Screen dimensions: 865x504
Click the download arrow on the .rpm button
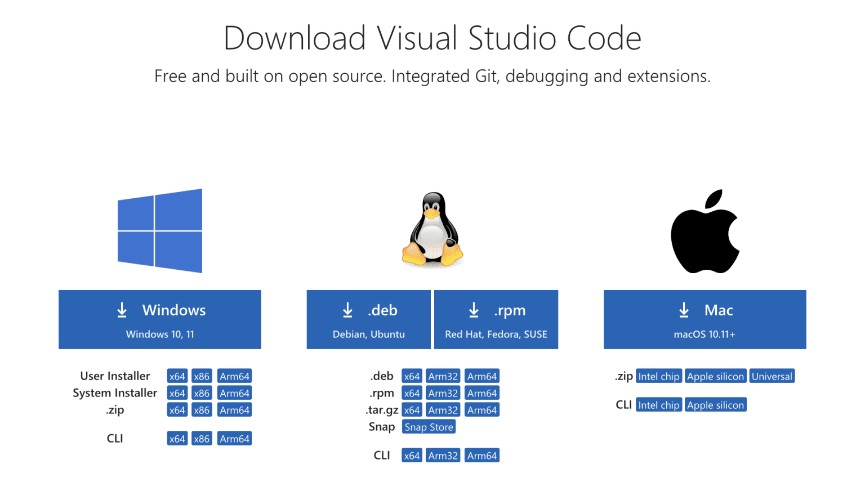474,310
